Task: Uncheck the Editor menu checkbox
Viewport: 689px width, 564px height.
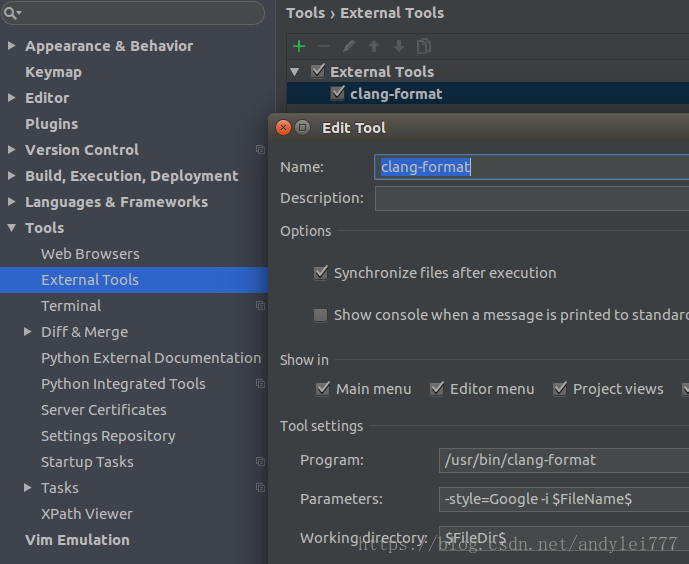Action: [437, 389]
